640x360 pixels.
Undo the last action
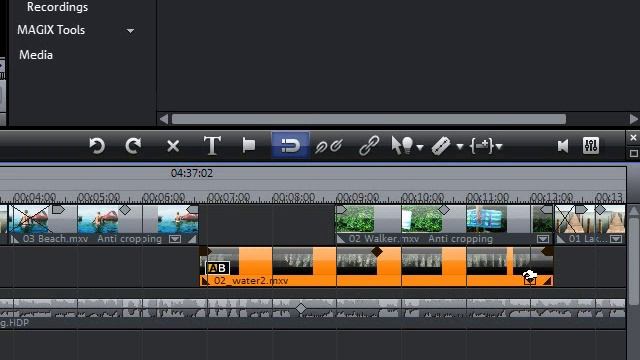click(x=97, y=146)
